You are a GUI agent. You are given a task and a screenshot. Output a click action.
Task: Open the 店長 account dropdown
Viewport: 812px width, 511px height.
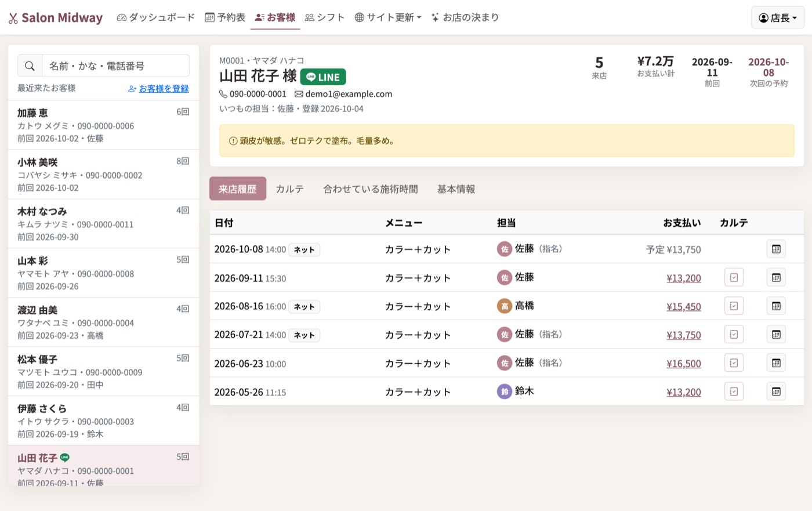click(x=778, y=17)
